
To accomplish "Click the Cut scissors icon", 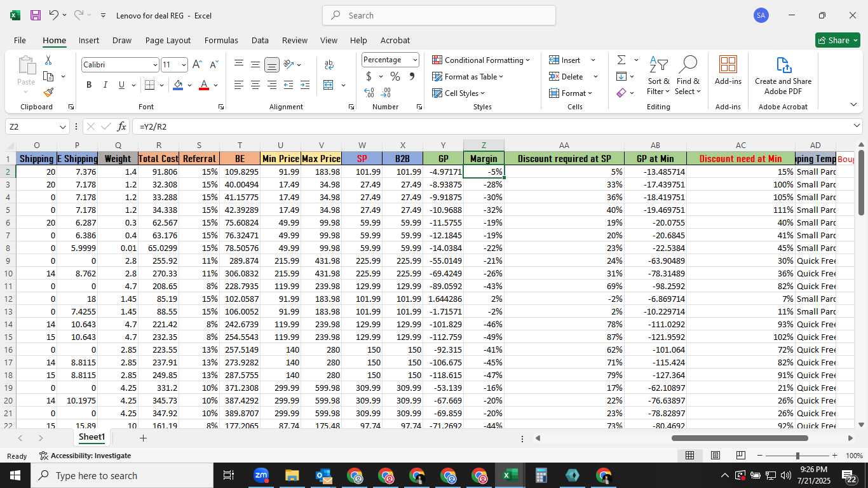I will tap(48, 60).
